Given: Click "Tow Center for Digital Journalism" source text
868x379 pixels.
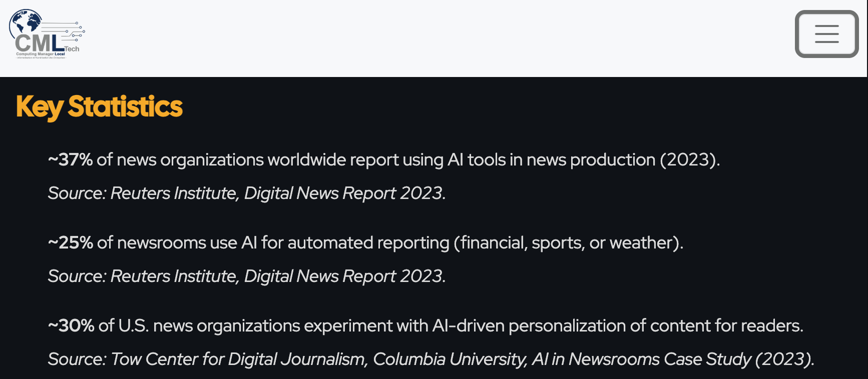Looking at the screenshot, I should coord(238,359).
